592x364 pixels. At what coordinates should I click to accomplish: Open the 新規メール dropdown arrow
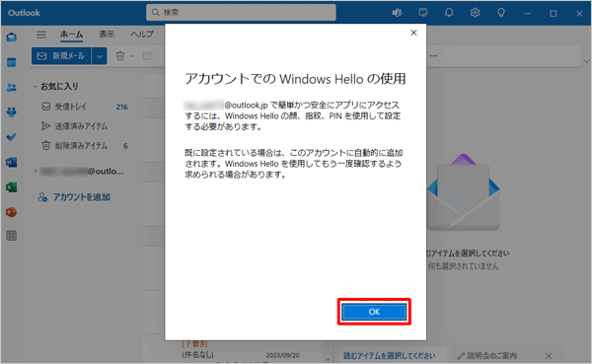(x=100, y=56)
